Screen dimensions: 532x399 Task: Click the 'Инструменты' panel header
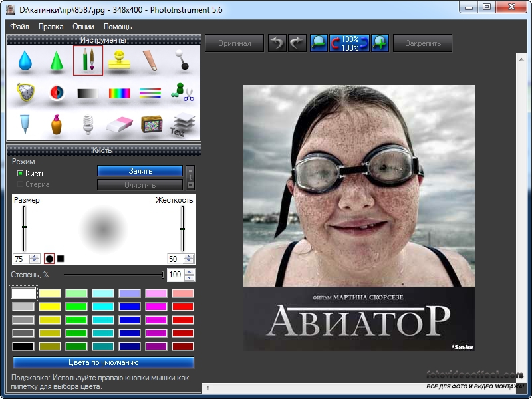(104, 40)
